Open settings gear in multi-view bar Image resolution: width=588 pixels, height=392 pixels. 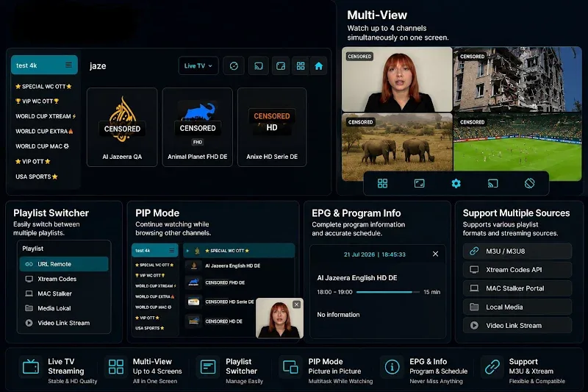pos(456,183)
